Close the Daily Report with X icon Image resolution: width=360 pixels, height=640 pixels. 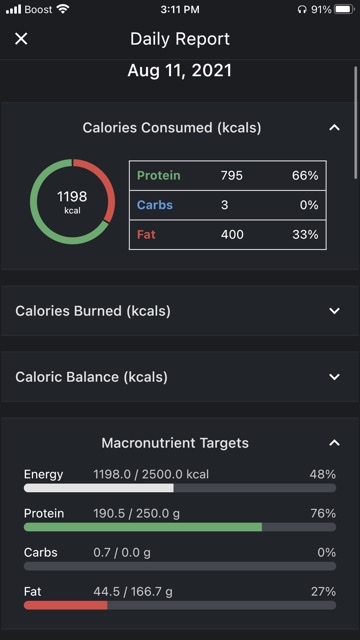[x=21, y=39]
